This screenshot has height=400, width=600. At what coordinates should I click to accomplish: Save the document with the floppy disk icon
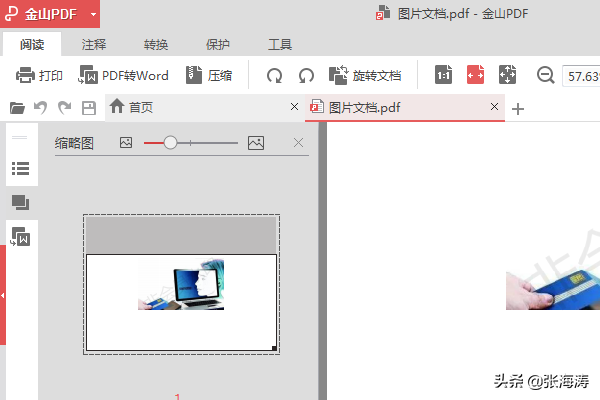pyautogui.click(x=89, y=108)
